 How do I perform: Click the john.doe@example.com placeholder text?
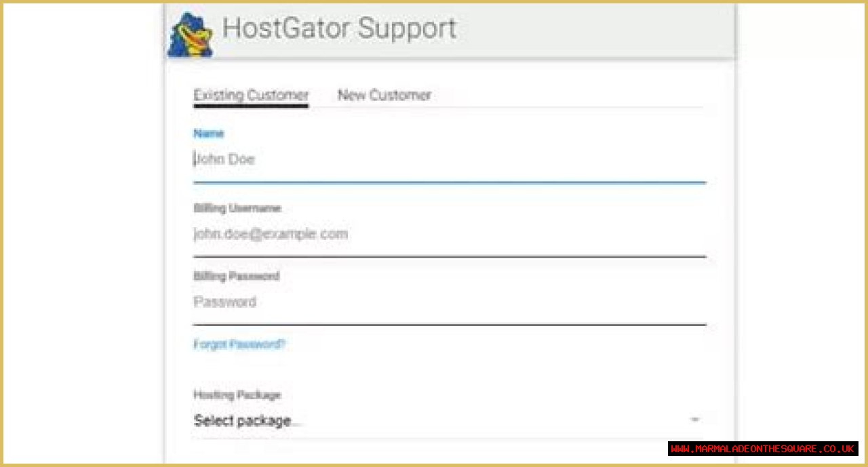pos(271,235)
